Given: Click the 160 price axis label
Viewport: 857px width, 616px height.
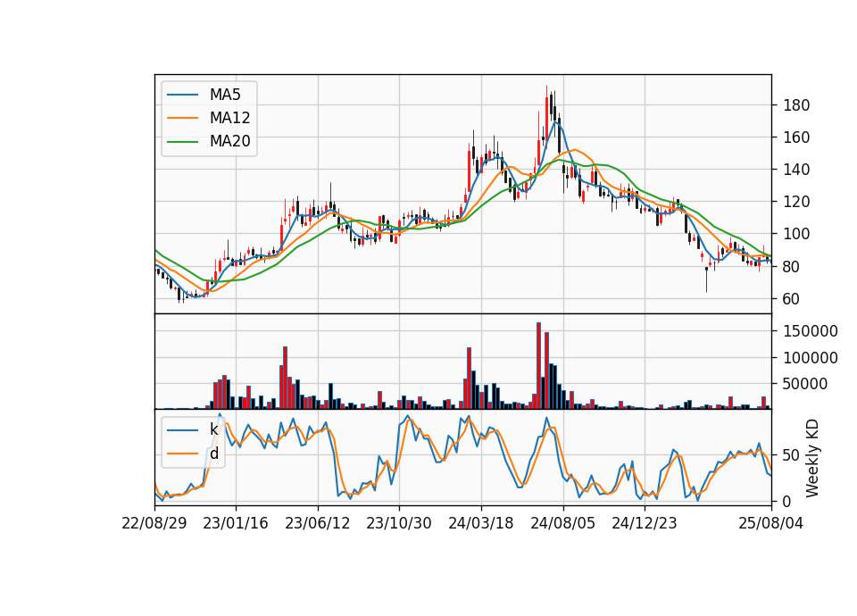Looking at the screenshot, I should [796, 137].
